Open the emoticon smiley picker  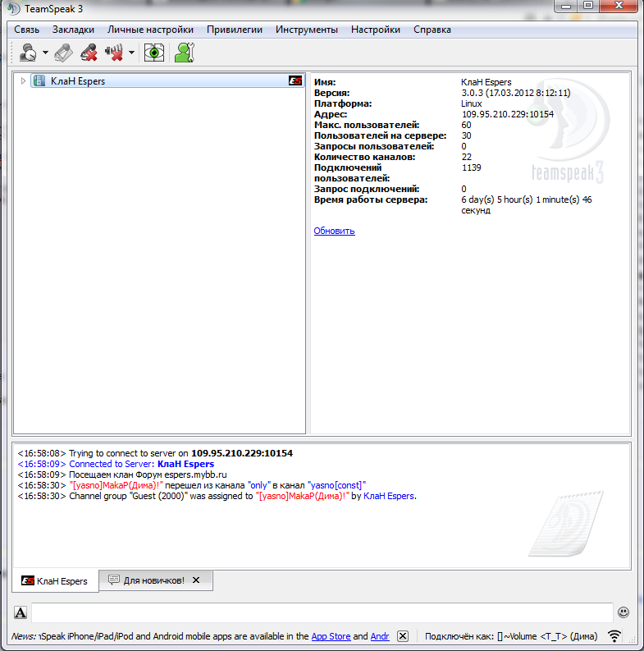(x=623, y=612)
